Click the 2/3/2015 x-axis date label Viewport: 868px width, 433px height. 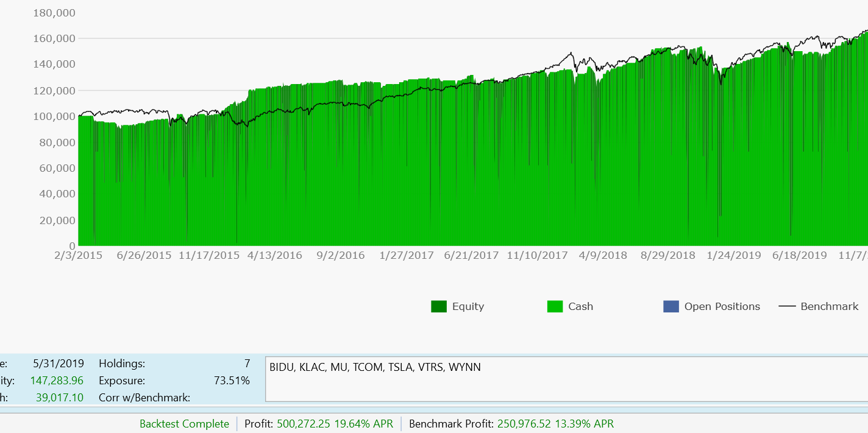(78, 255)
